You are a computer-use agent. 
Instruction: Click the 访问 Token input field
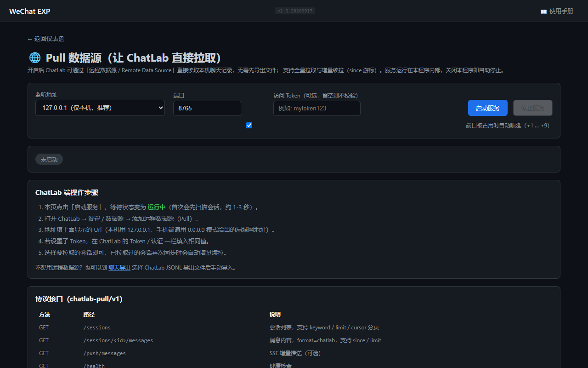click(x=317, y=108)
